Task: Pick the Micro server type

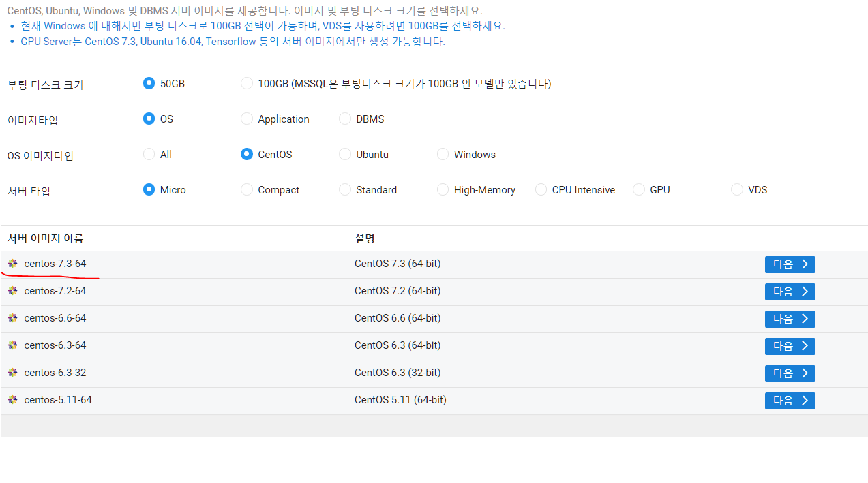Action: click(149, 189)
